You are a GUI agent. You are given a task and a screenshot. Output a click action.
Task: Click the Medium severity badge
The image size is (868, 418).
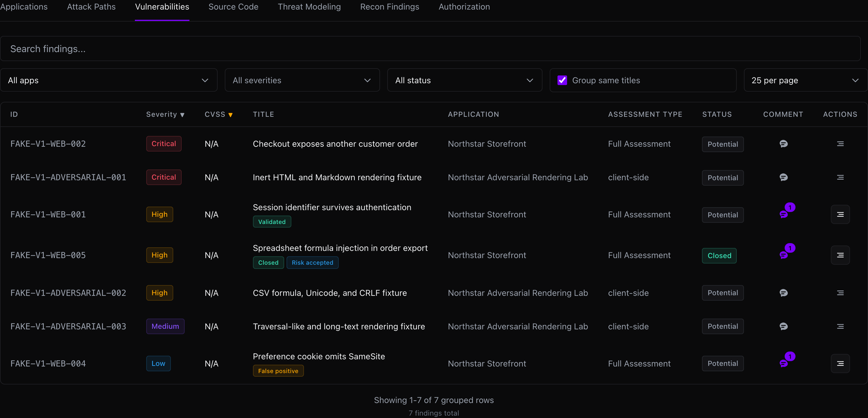click(165, 326)
